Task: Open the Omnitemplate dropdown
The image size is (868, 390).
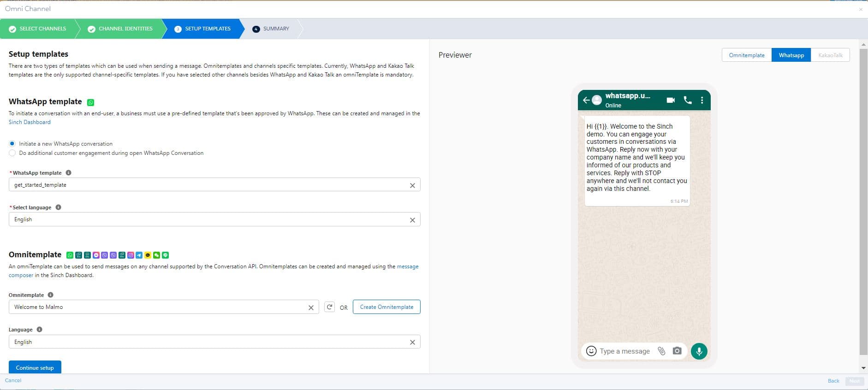Action: tap(164, 307)
